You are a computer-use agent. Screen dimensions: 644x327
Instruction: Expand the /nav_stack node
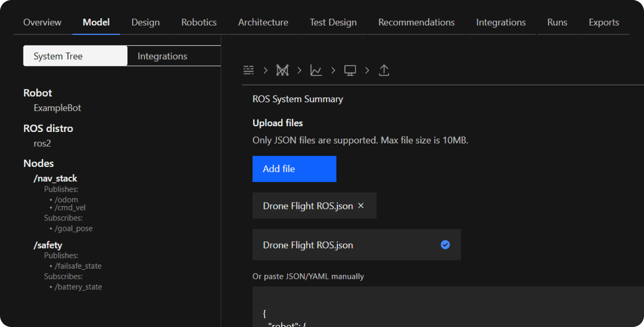tap(55, 178)
